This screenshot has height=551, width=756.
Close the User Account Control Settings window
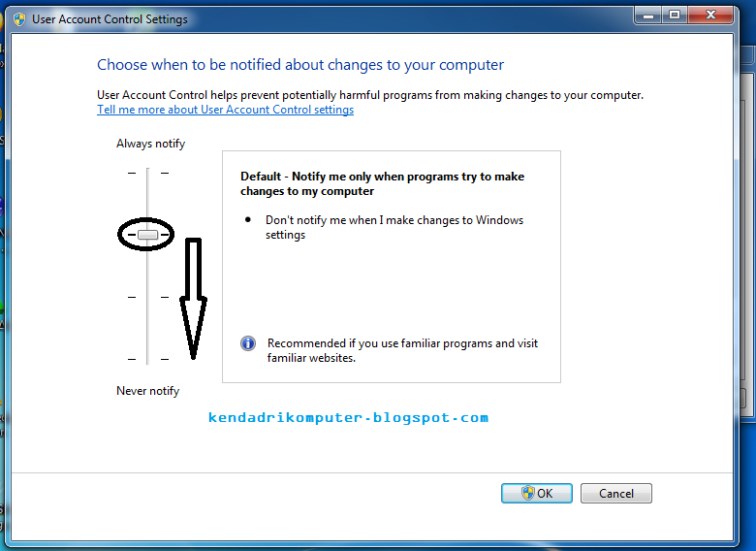pos(710,16)
